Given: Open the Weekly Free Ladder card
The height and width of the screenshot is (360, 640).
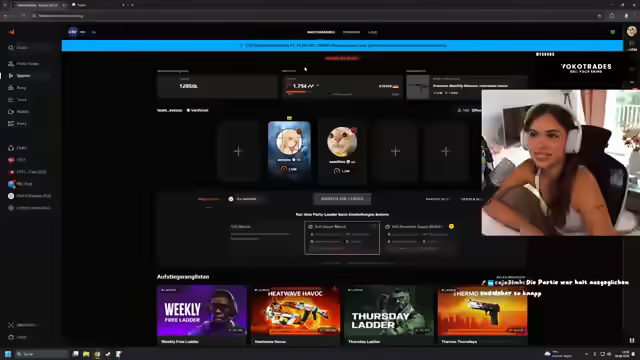Looking at the screenshot, I should click(x=202, y=315).
